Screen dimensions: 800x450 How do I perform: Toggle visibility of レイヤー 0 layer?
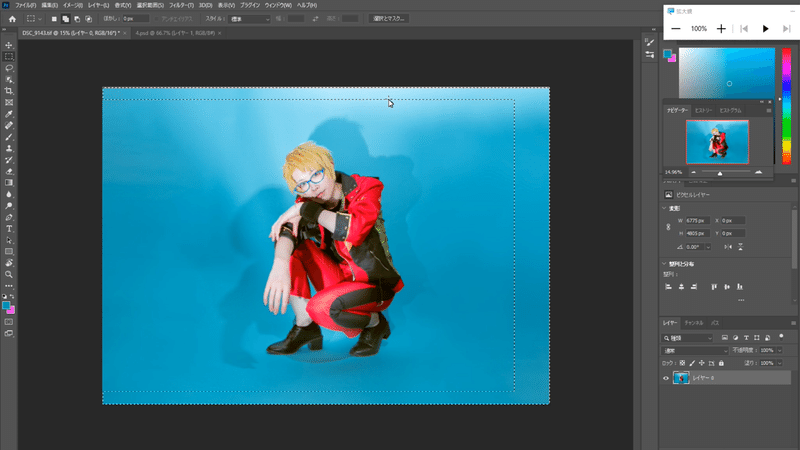(x=666, y=378)
